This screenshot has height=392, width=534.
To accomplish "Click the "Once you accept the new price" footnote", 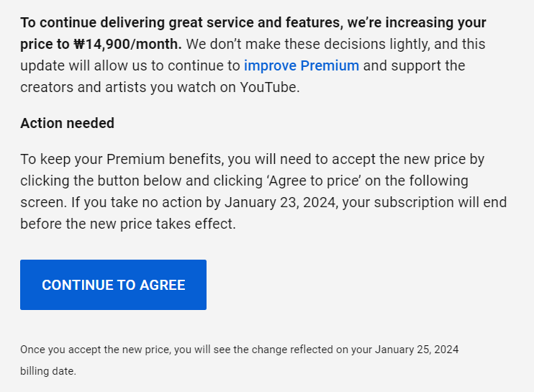I will tap(95, 350).
